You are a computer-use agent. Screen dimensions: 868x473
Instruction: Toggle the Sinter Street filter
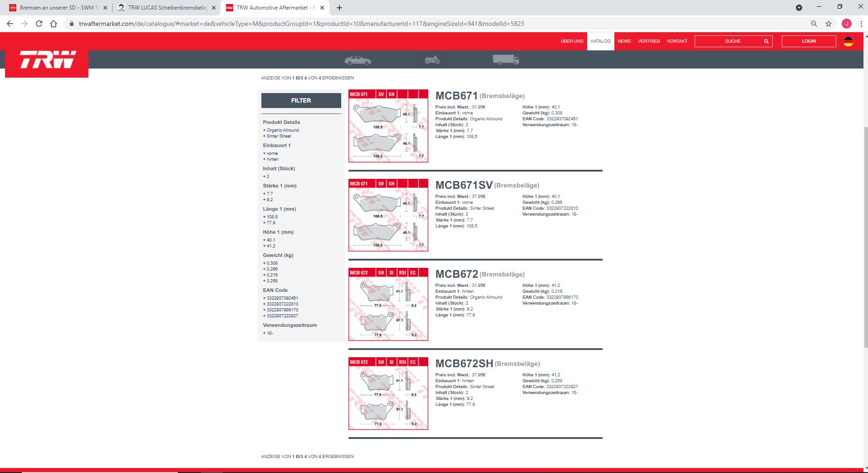pos(279,136)
